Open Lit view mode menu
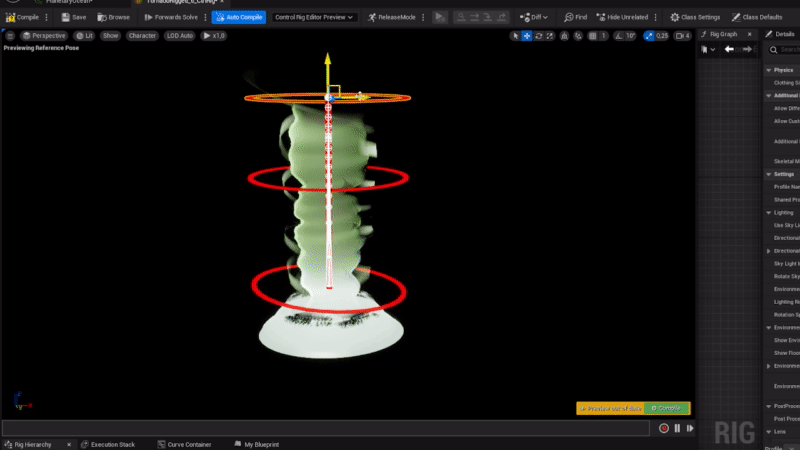Image resolution: width=800 pixels, height=450 pixels. click(x=84, y=36)
